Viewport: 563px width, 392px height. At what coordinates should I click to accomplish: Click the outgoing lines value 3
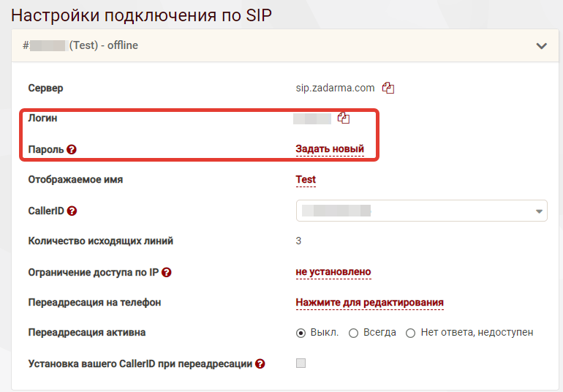(x=298, y=241)
